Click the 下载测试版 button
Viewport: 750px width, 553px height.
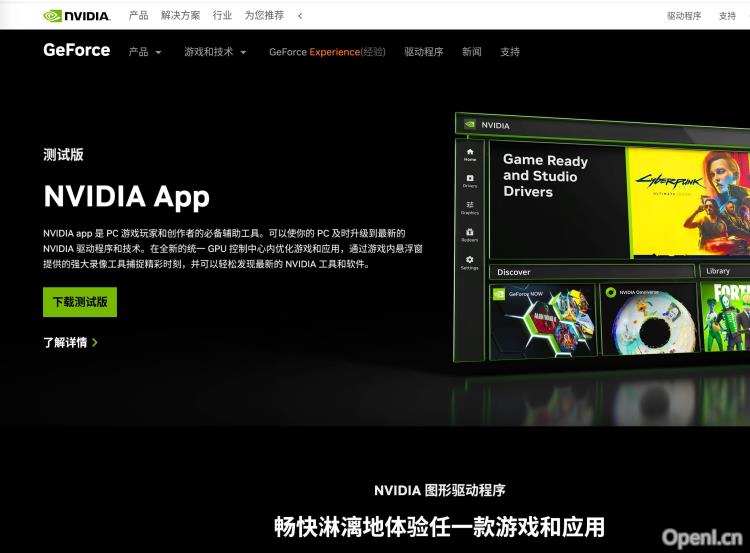click(x=80, y=302)
